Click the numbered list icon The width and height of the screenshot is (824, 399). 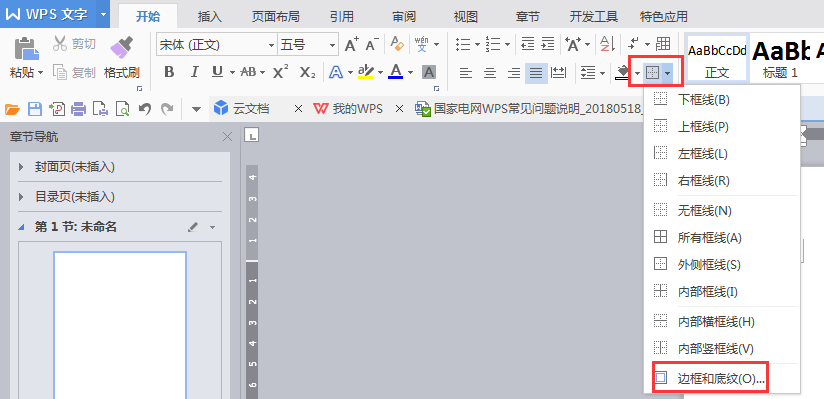point(493,45)
